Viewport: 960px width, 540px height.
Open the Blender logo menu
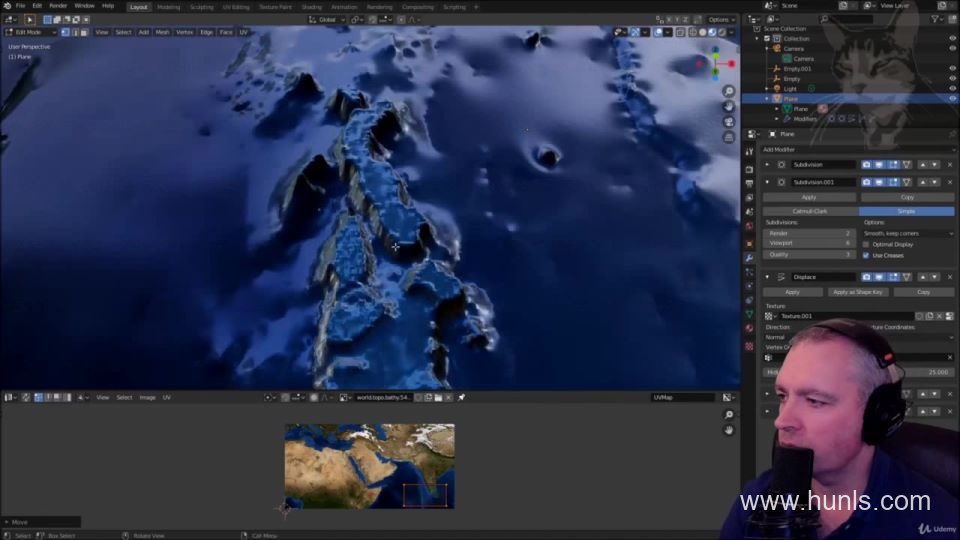click(x=7, y=6)
